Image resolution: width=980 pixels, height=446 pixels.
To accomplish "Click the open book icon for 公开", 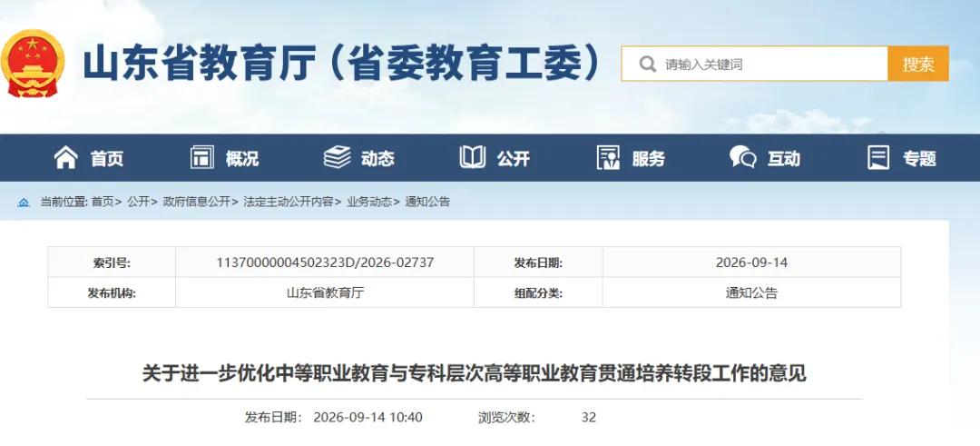I will (473, 158).
